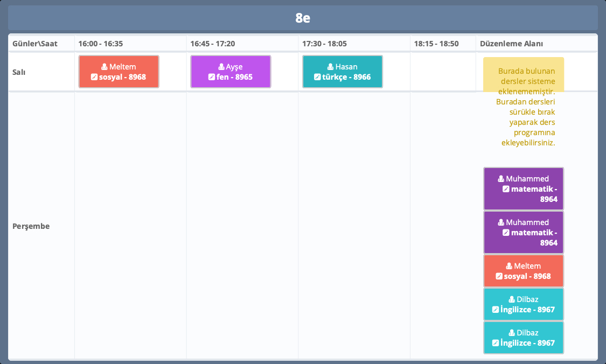
Task: Click the edit icon on fen - 8965
Action: click(212, 77)
